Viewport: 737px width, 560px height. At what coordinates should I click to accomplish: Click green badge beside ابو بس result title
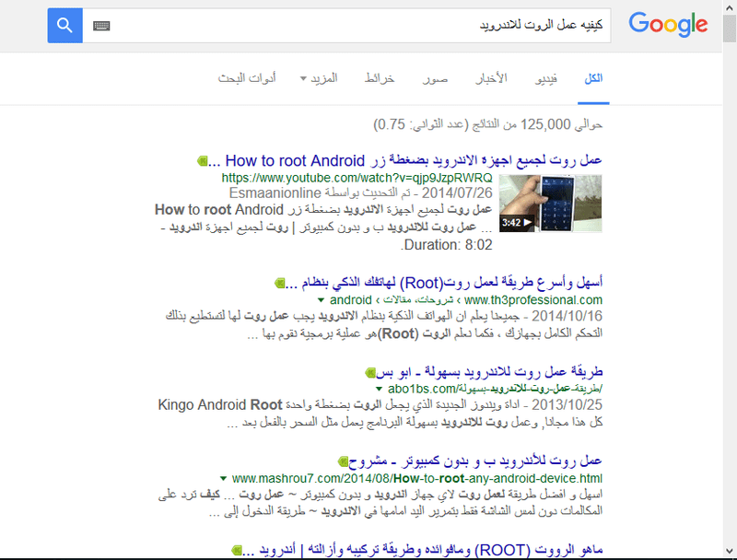point(370,373)
